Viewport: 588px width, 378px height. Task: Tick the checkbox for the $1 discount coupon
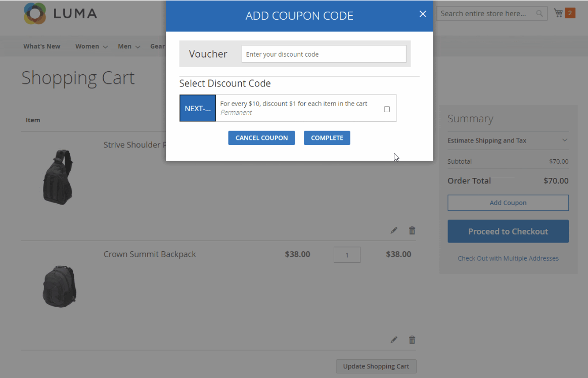(x=387, y=109)
